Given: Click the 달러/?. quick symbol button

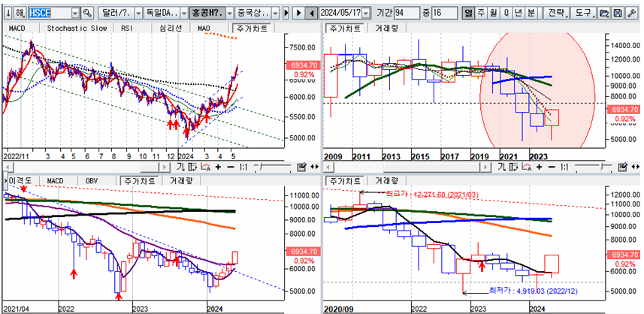Looking at the screenshot, I should [x=116, y=13].
